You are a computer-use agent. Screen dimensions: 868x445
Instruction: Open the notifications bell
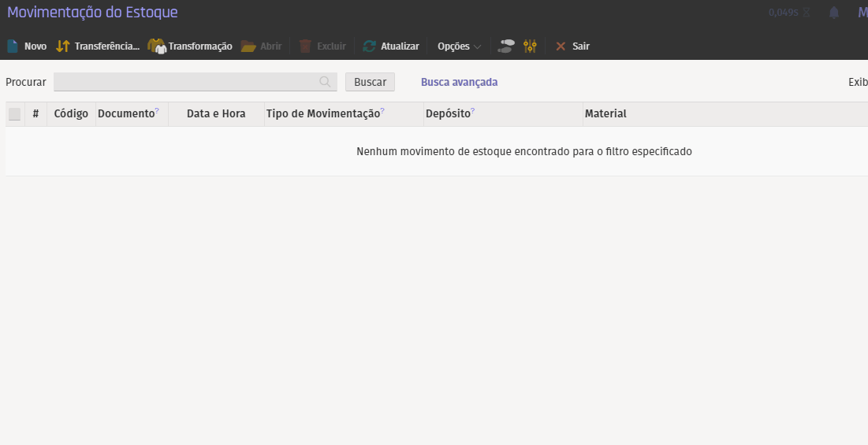click(x=834, y=13)
